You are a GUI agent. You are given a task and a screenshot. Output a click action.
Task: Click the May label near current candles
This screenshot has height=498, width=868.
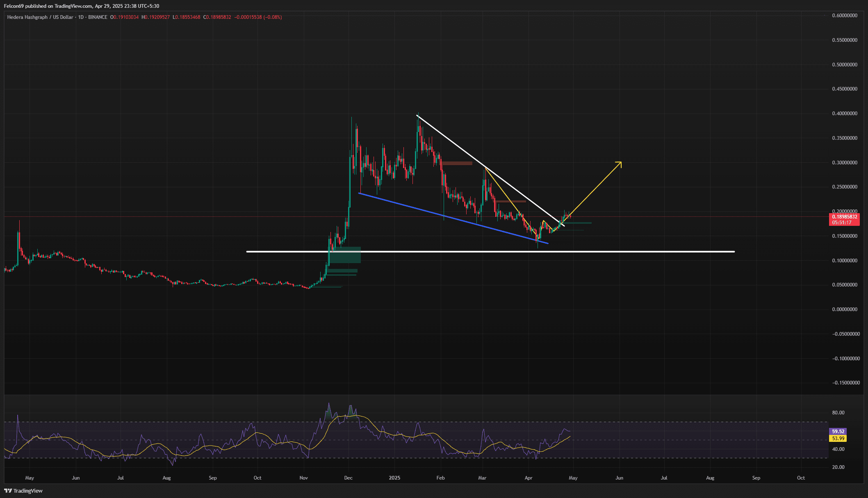573,478
